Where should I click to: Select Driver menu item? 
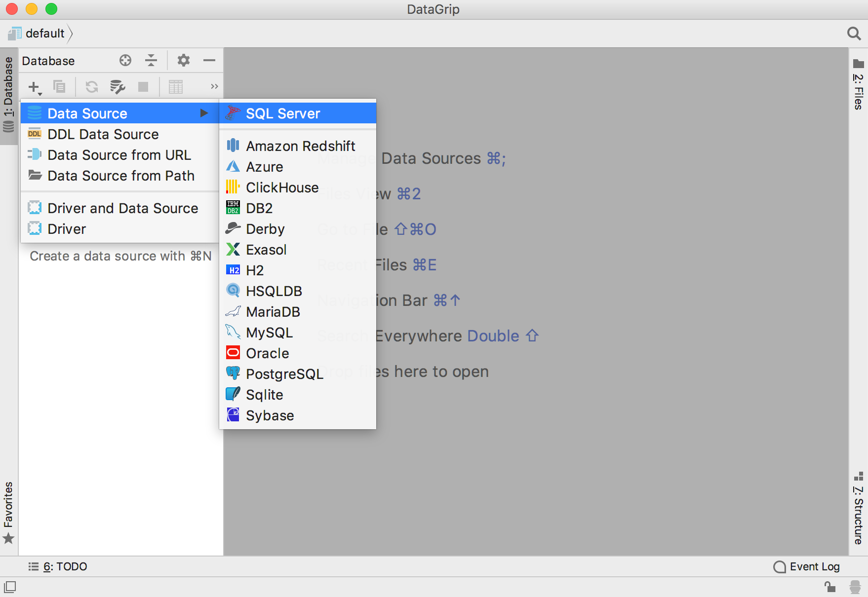(x=119, y=229)
